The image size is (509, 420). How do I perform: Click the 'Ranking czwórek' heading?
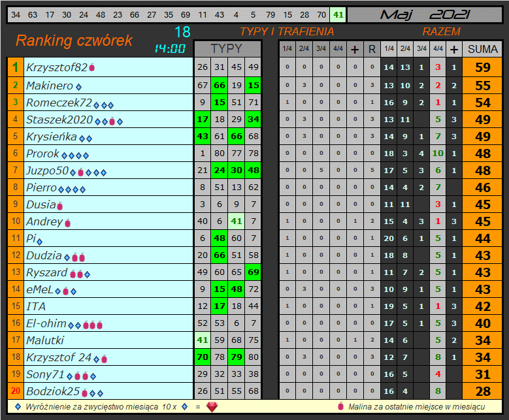[x=74, y=40]
